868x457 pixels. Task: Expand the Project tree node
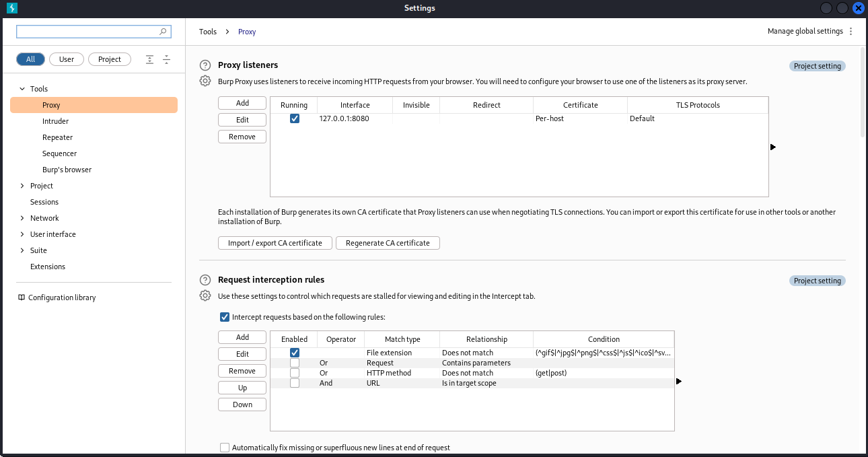(x=22, y=186)
